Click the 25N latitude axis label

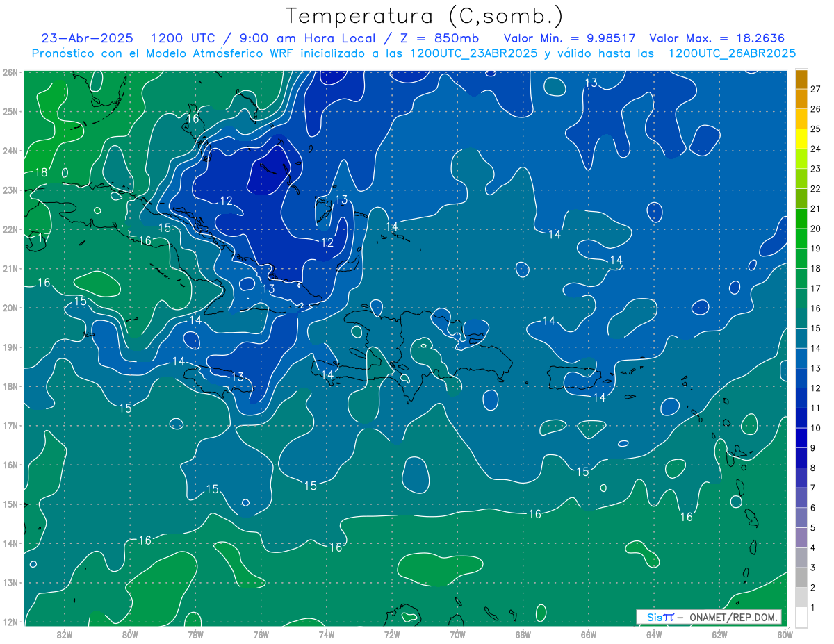click(10, 111)
